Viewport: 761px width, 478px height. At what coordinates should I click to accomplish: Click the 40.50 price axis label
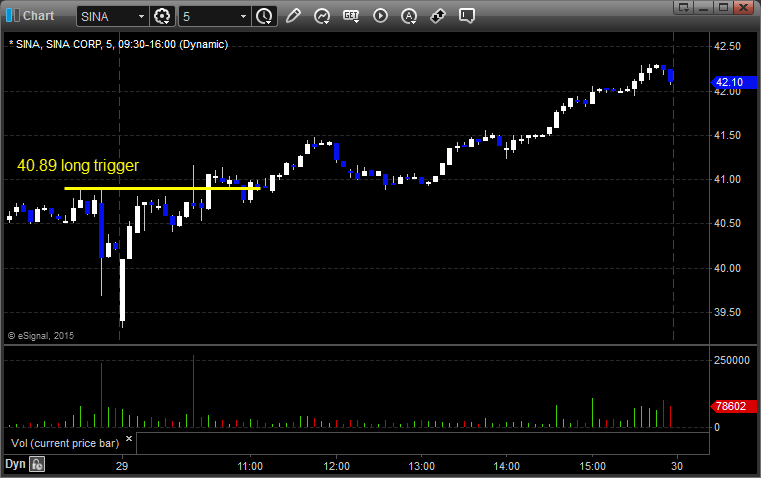(728, 223)
